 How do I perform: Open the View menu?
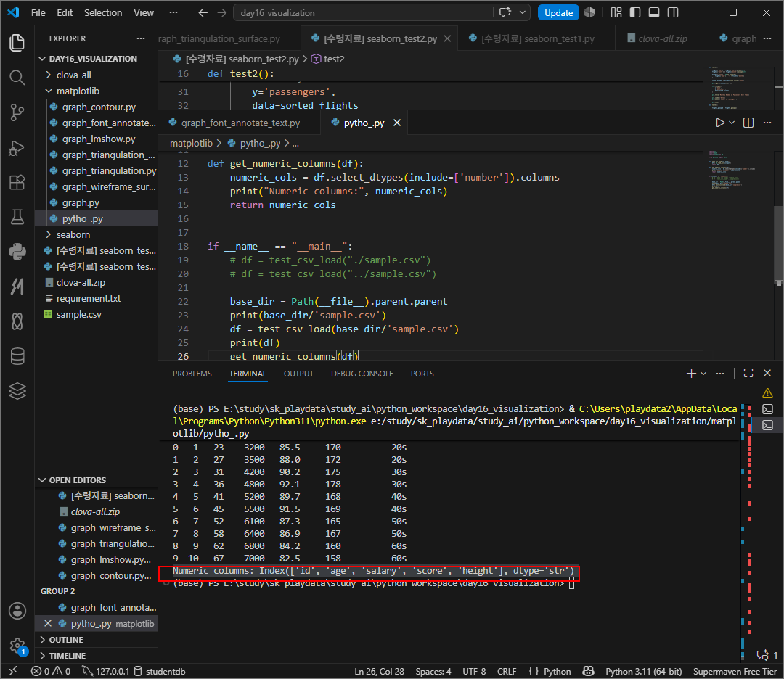(144, 12)
